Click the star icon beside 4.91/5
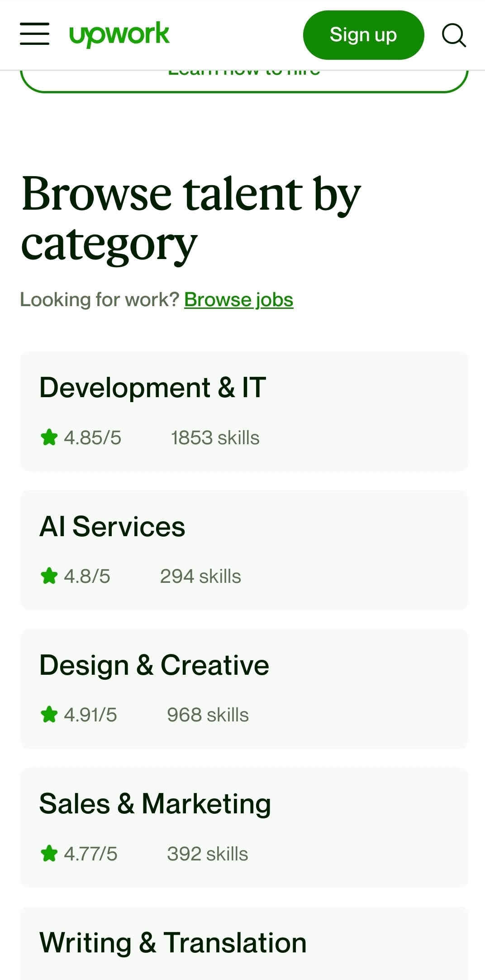Viewport: 485px width, 980px height. [x=49, y=715]
